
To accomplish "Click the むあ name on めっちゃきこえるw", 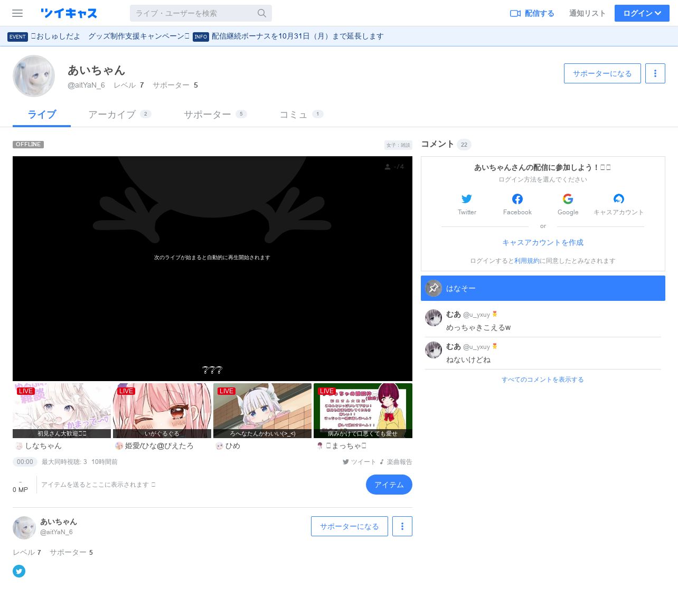I will pos(454,314).
